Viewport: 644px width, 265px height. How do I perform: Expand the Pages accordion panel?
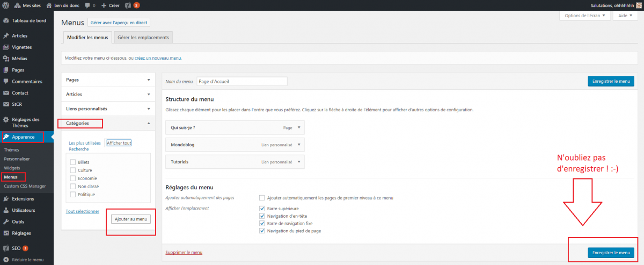point(149,80)
